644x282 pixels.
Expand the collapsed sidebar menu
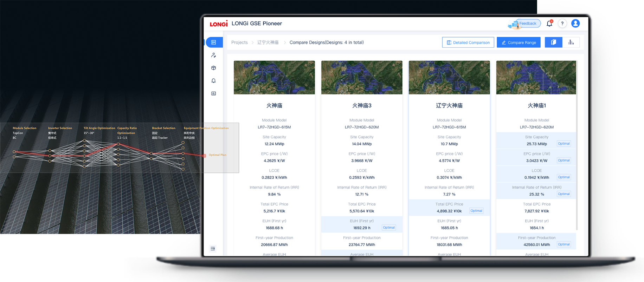pyautogui.click(x=213, y=249)
